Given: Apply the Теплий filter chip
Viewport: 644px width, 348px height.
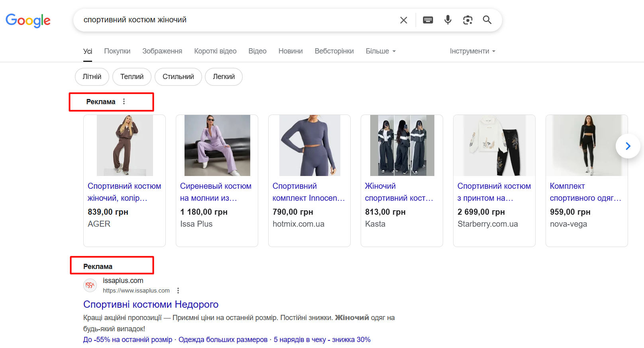Looking at the screenshot, I should [132, 77].
